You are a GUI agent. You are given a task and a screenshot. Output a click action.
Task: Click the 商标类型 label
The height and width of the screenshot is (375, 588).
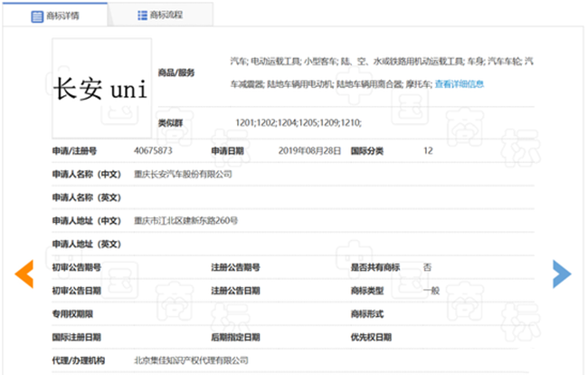point(366,291)
